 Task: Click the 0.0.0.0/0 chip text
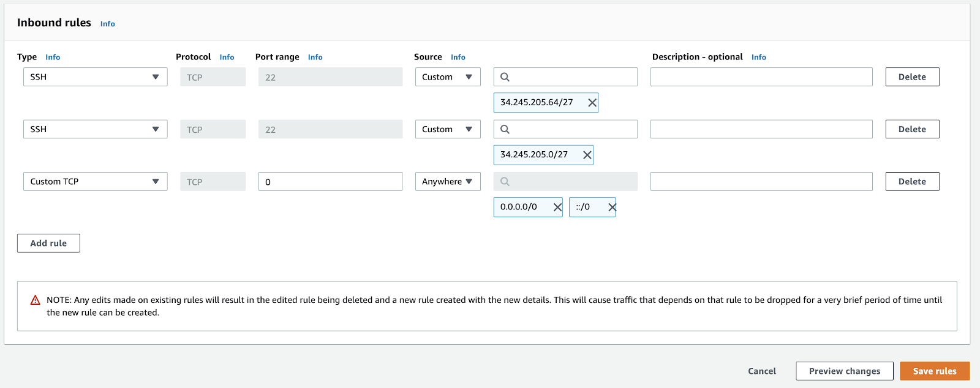(519, 207)
